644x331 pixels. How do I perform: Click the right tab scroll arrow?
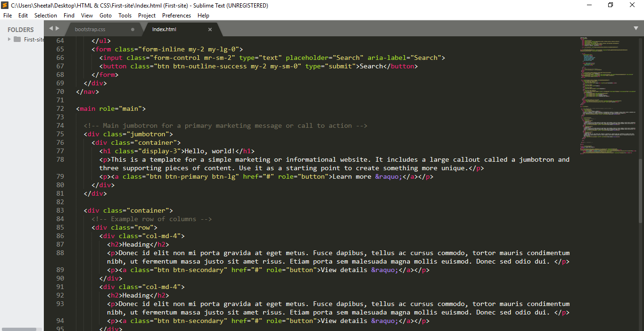point(58,28)
